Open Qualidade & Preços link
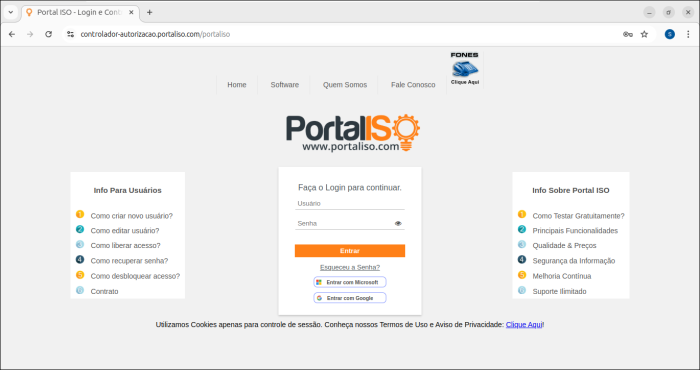 [x=564, y=245]
